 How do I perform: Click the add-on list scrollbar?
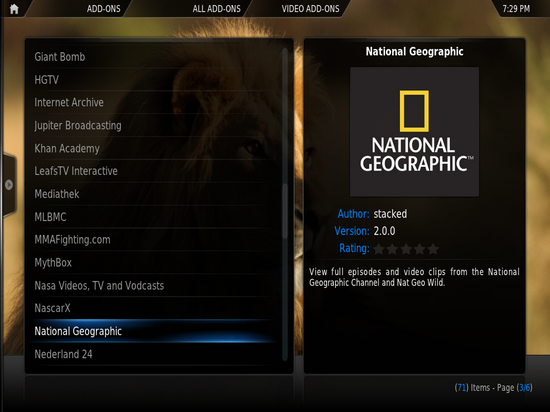pos(285,204)
